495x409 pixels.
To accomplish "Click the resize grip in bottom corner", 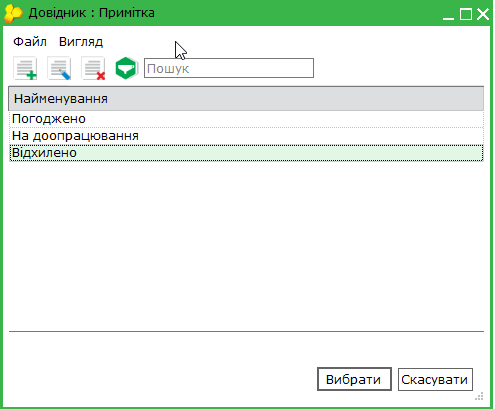I will click(x=479, y=396).
